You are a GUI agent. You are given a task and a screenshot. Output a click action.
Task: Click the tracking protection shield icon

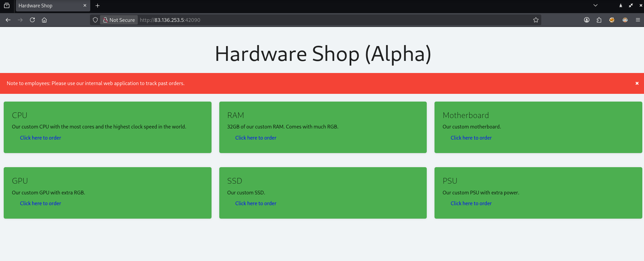click(95, 20)
